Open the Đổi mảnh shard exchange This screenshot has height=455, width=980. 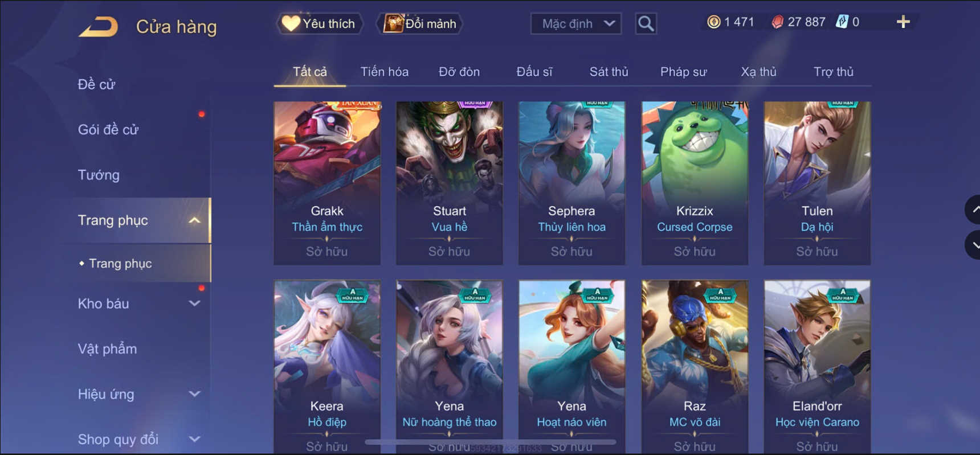(420, 24)
